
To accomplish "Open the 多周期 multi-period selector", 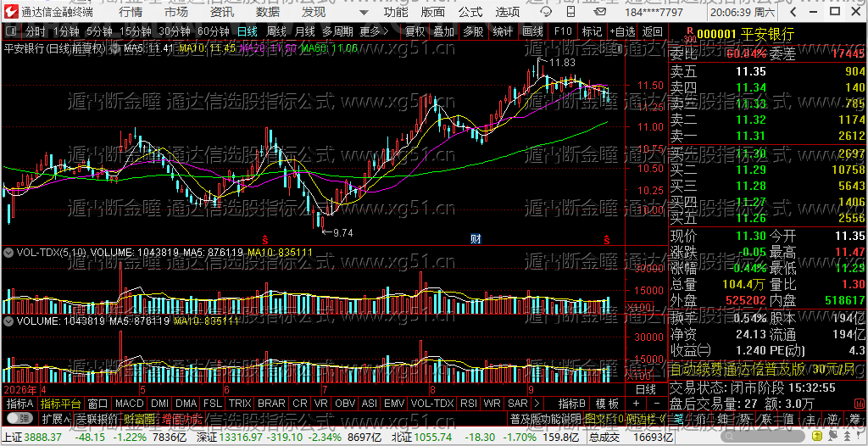I will coord(338,31).
